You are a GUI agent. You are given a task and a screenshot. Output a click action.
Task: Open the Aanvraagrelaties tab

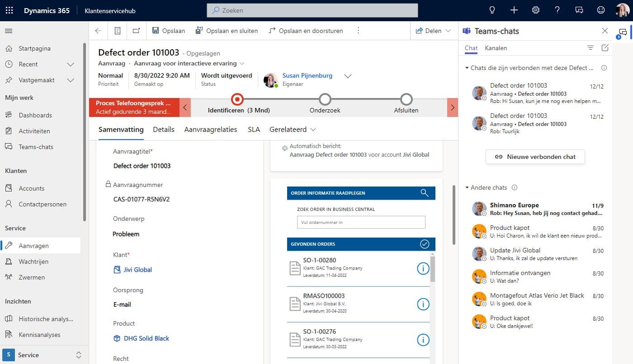click(211, 130)
